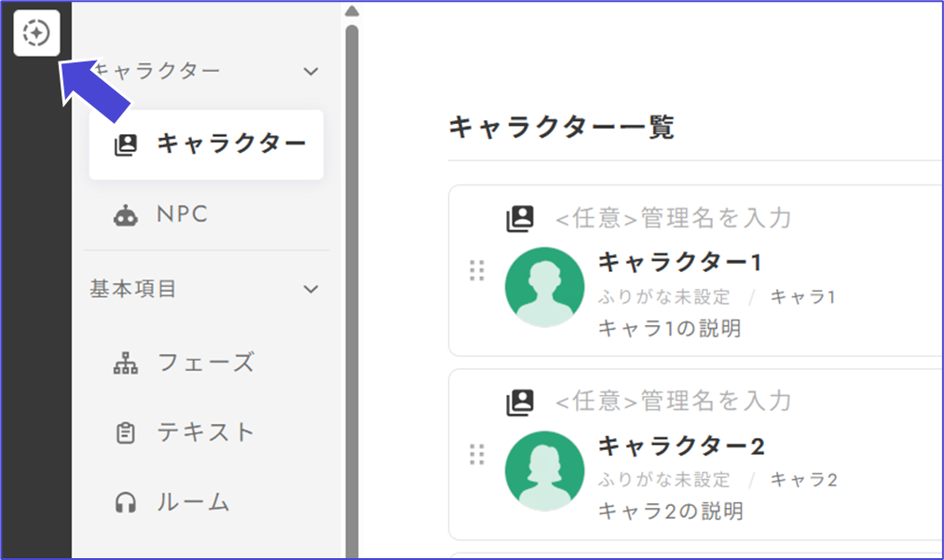Open the NPC sidebar item
Screen dimensions: 944x560
click(182, 215)
